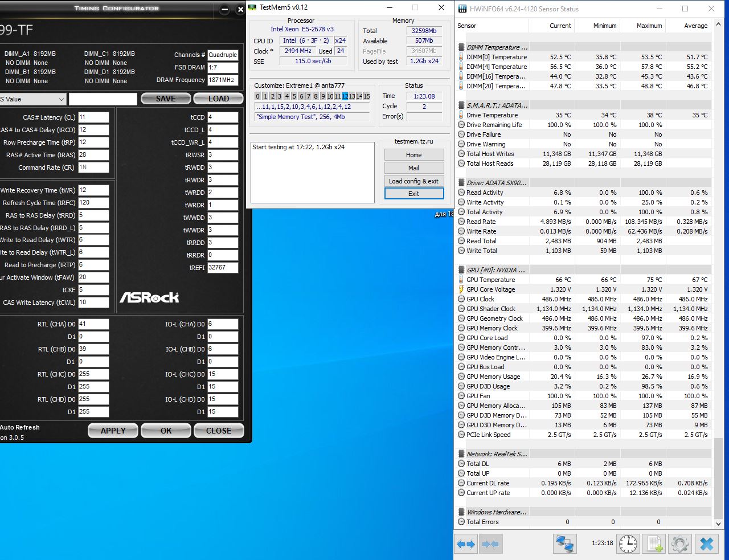Click the Sensor column header in HWiNFO

coord(492,26)
